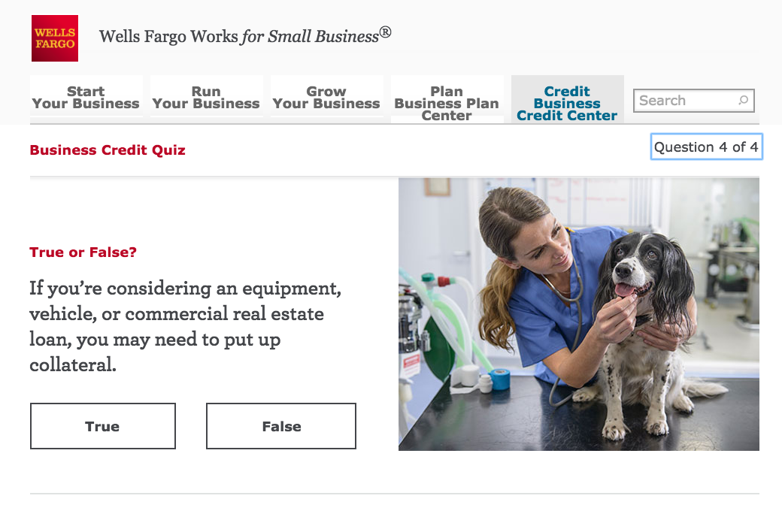This screenshot has height=532, width=782.
Task: Click into the Search field
Action: pyautogui.click(x=694, y=100)
